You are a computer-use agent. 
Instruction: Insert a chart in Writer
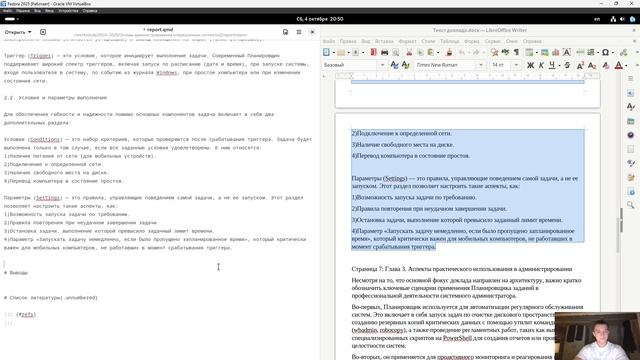pos(556,52)
